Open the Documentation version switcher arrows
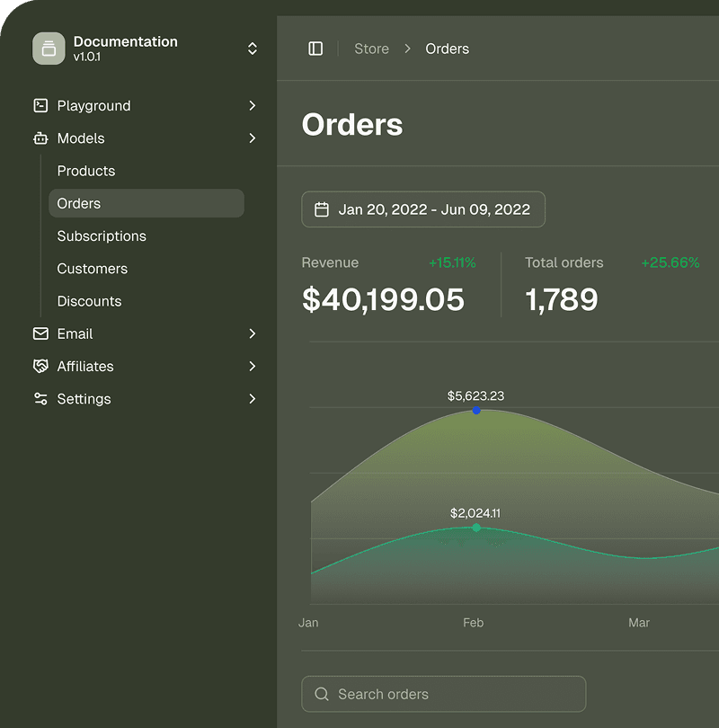719x728 pixels. tap(252, 49)
